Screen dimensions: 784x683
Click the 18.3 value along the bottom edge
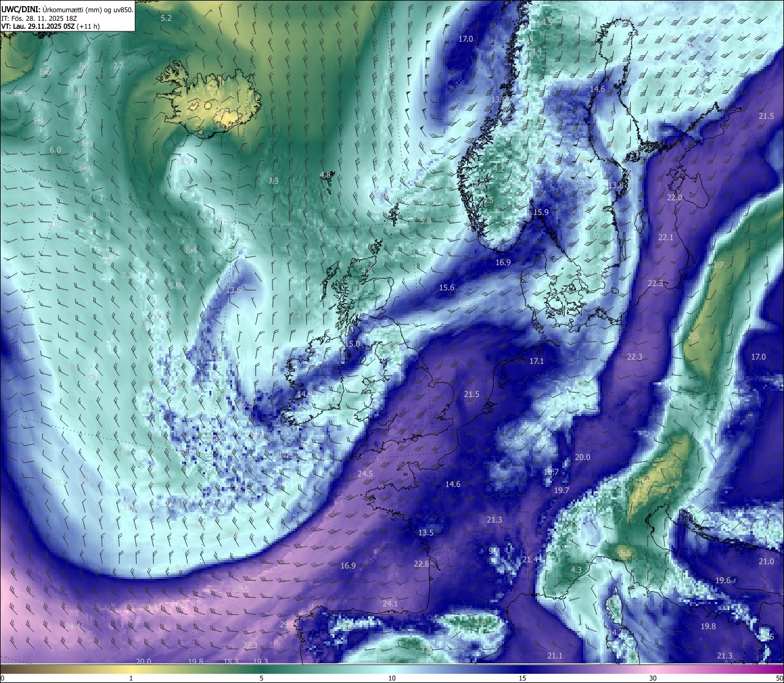point(231,662)
